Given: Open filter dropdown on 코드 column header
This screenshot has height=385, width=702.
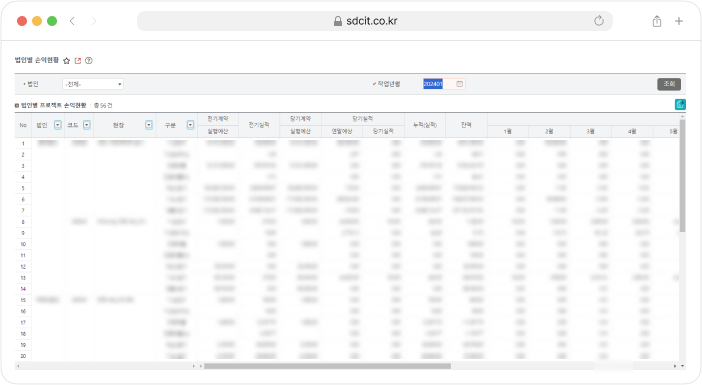Looking at the screenshot, I should coord(87,125).
